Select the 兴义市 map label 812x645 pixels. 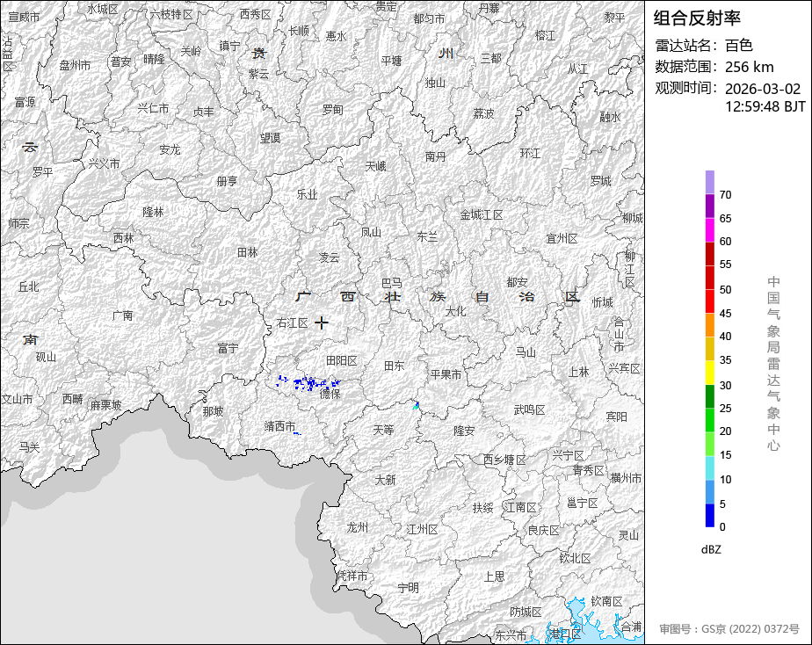(x=104, y=163)
